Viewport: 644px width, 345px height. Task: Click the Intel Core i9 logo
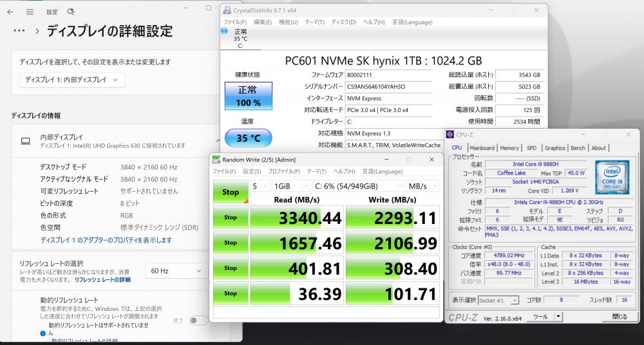click(x=612, y=176)
